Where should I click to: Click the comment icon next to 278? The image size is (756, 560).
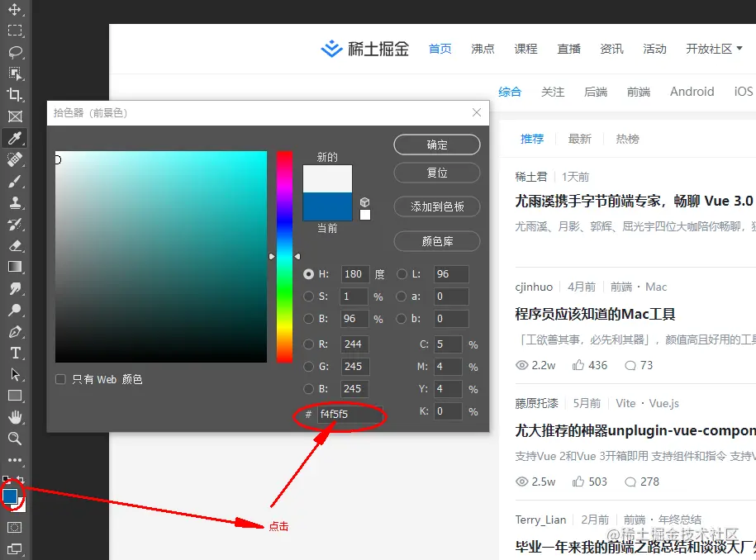630,482
